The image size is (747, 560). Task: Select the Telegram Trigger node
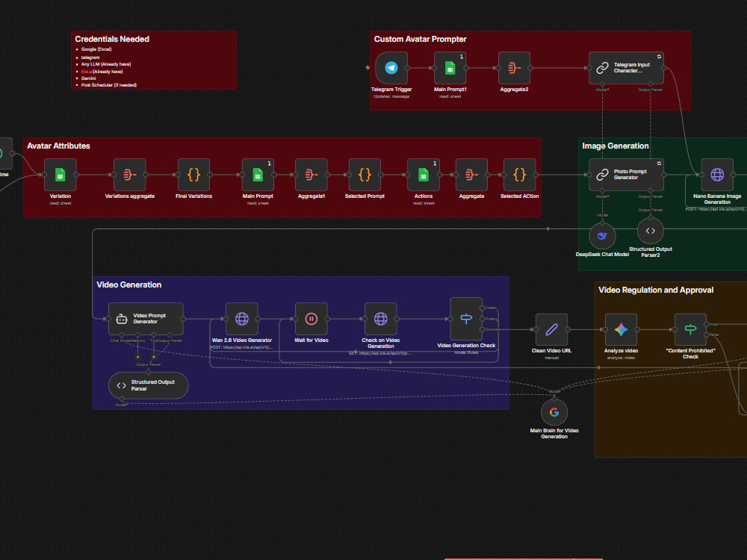coord(391,68)
